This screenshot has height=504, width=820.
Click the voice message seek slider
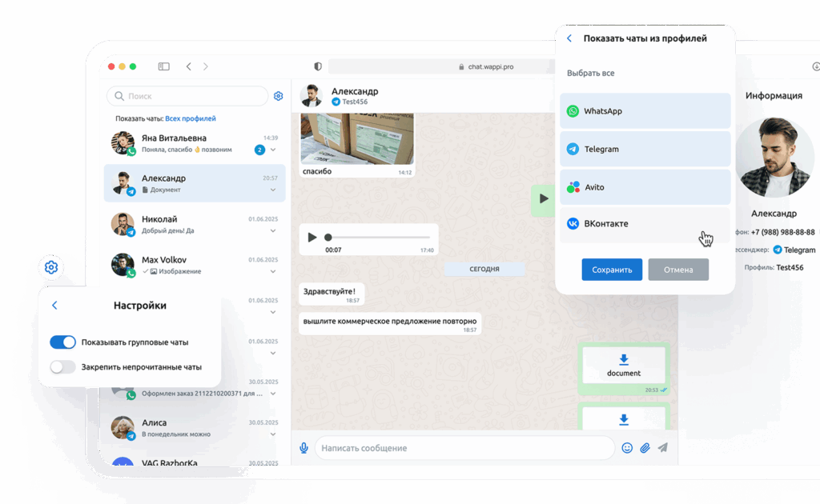coord(378,237)
